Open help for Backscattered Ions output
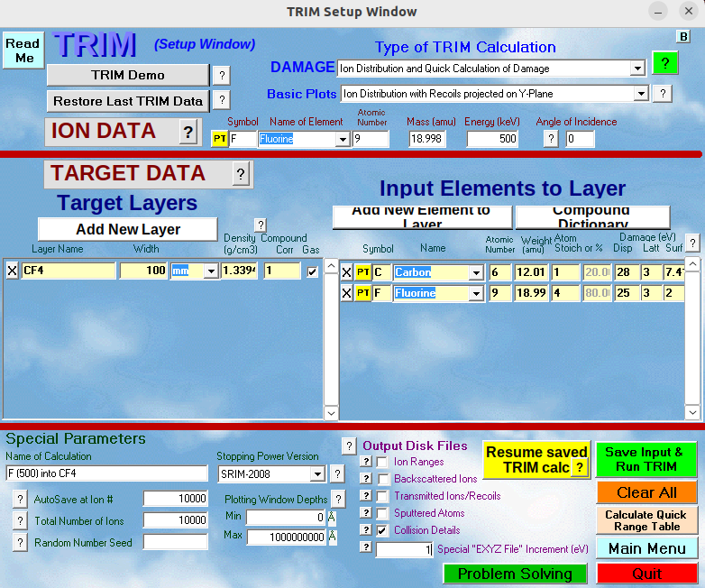705x588 pixels. tap(366, 478)
